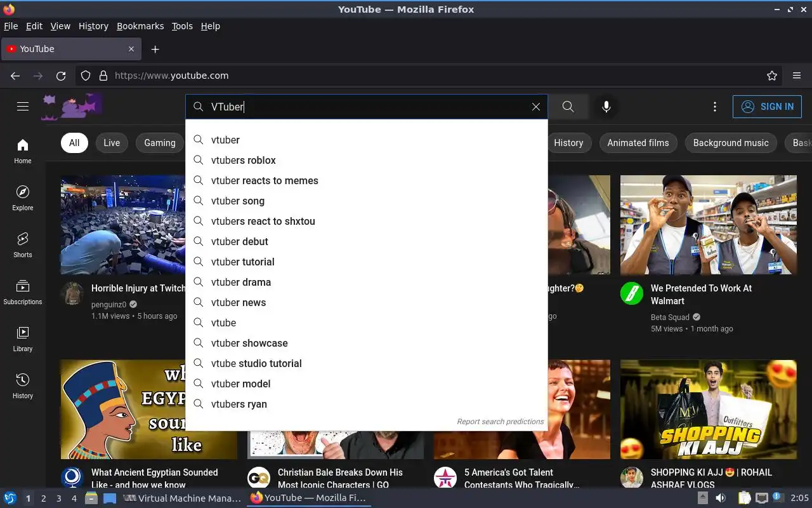
Task: Open the Walmart video thumbnail
Action: coord(709,225)
